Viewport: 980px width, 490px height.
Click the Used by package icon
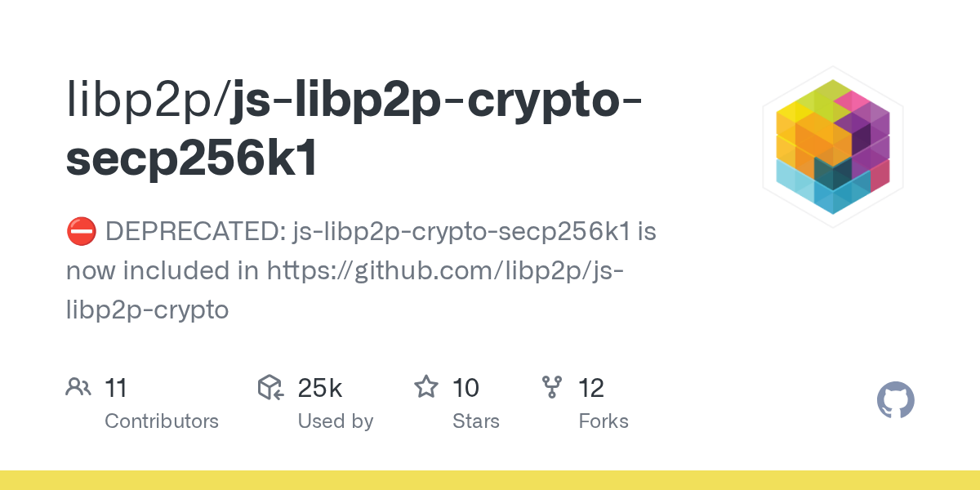coord(270,387)
